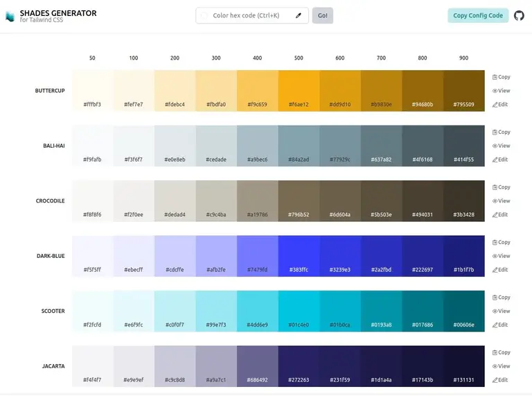Click the JACARTA row label
Viewport: 532px width, 396px height.
pos(53,366)
